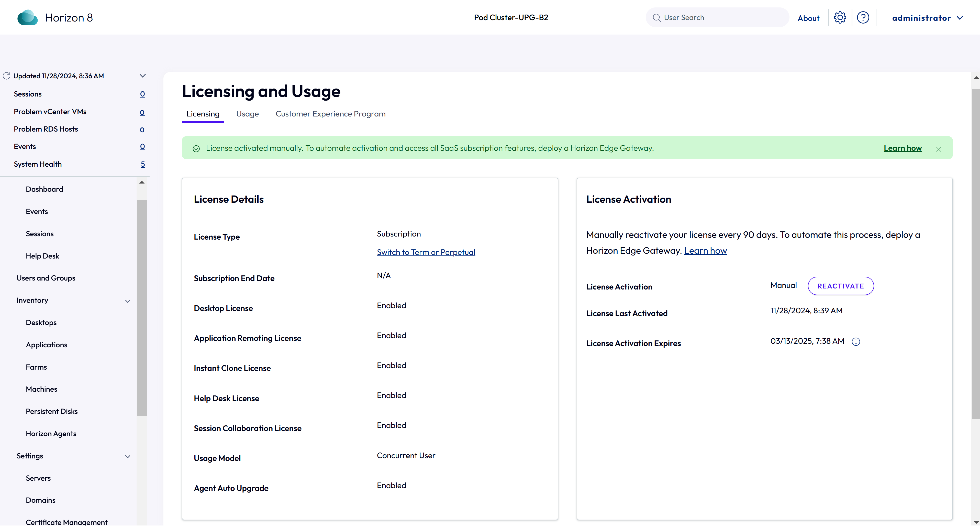Open Help Desk in sidebar

point(43,256)
